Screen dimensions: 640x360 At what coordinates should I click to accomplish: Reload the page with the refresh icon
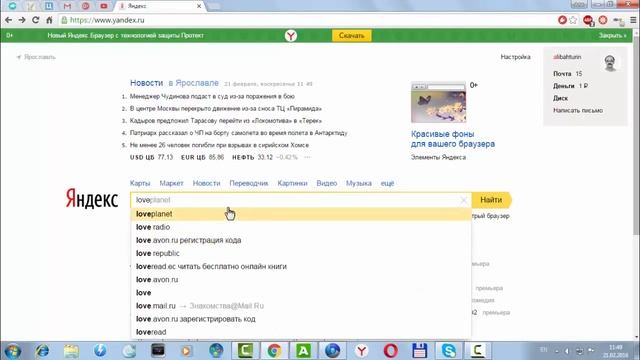[36, 20]
